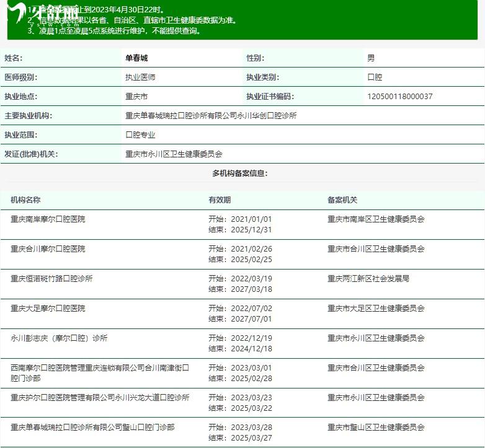Click the 机构名称 column header

pyautogui.click(x=25, y=200)
